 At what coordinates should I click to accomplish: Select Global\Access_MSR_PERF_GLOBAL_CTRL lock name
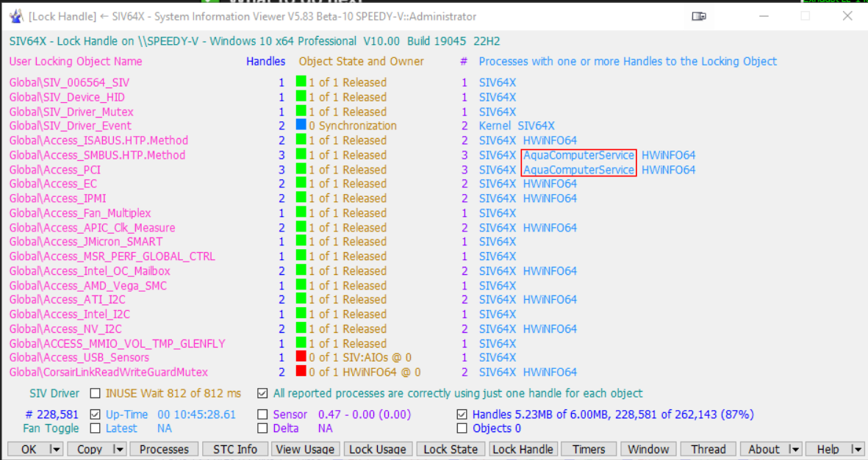pos(112,256)
